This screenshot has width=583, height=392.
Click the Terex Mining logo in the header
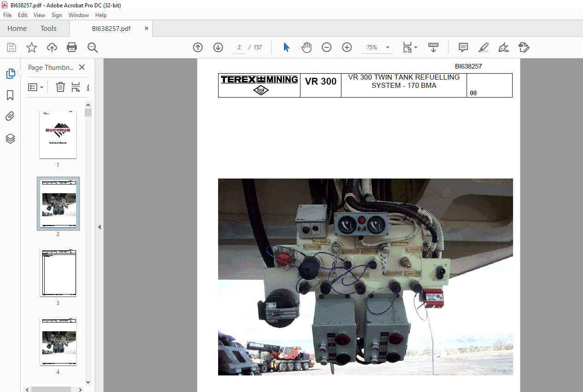(x=260, y=85)
